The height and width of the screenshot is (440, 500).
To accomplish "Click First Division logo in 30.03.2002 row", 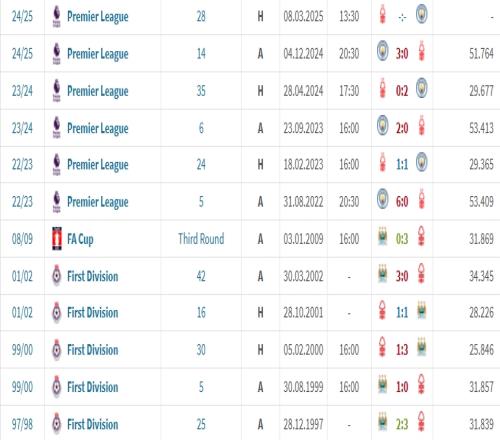I will pyautogui.click(x=57, y=276).
